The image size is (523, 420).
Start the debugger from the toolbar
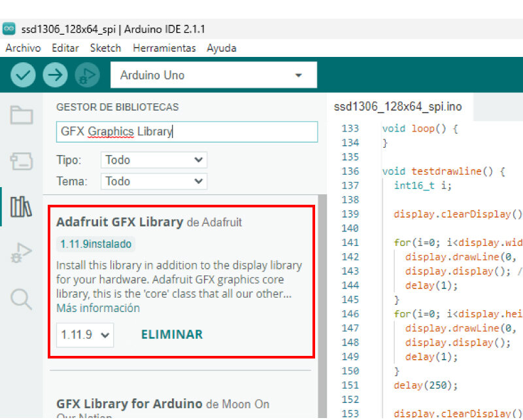[87, 75]
